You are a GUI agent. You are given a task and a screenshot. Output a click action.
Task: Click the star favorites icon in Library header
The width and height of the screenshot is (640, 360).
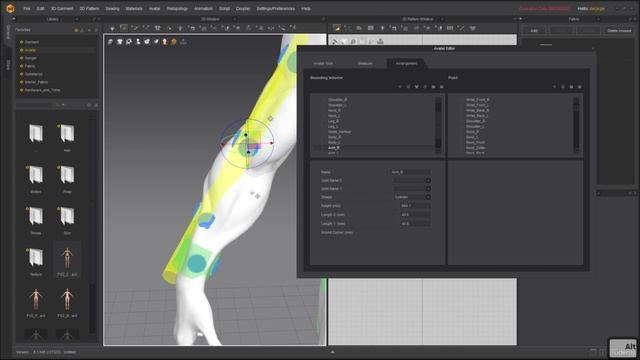coord(76,30)
